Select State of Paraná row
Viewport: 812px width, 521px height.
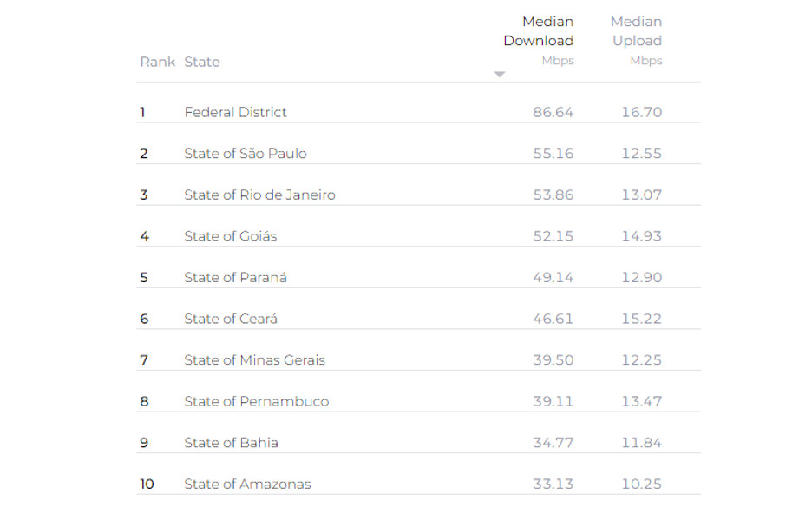(x=418, y=277)
